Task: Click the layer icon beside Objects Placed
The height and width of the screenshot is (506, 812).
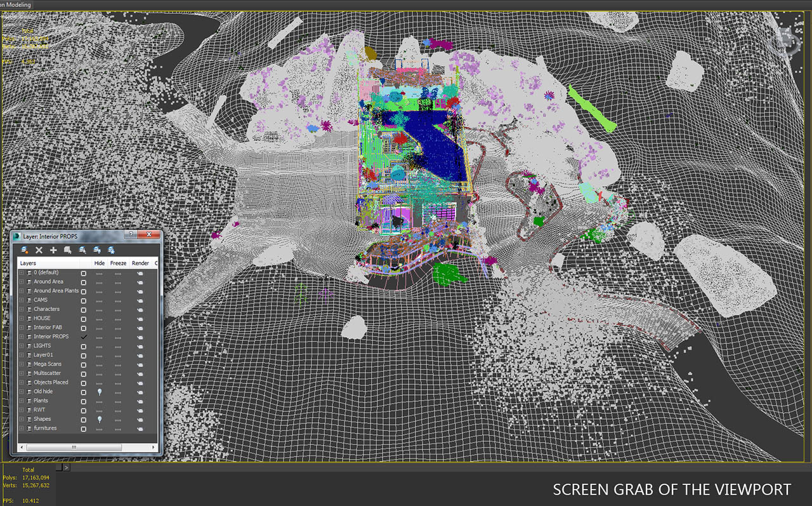Action: coord(29,383)
